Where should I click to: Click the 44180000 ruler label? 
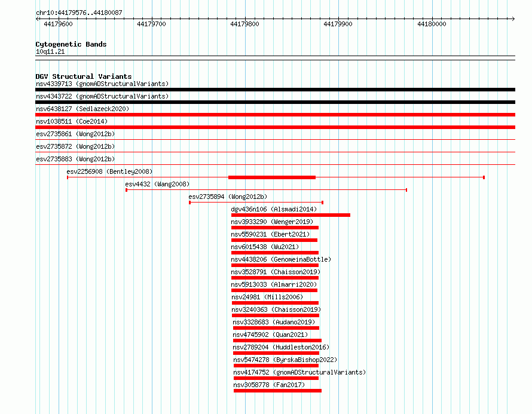click(x=432, y=24)
